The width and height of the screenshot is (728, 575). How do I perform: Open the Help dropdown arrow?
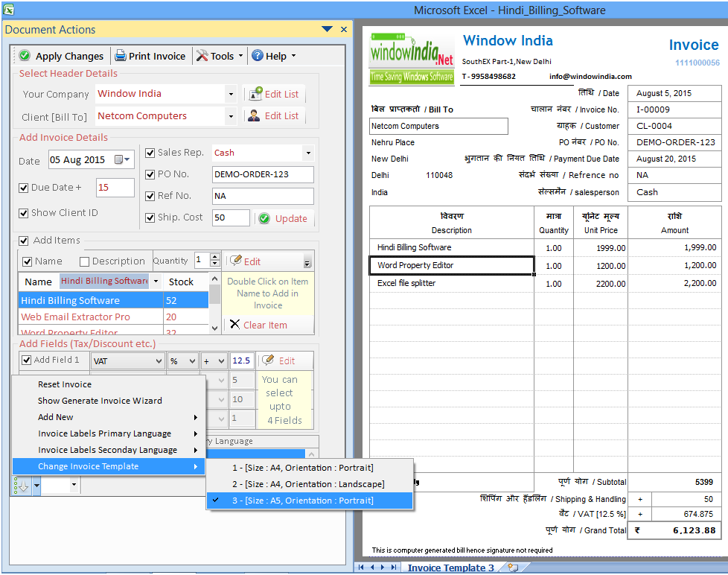click(x=293, y=56)
